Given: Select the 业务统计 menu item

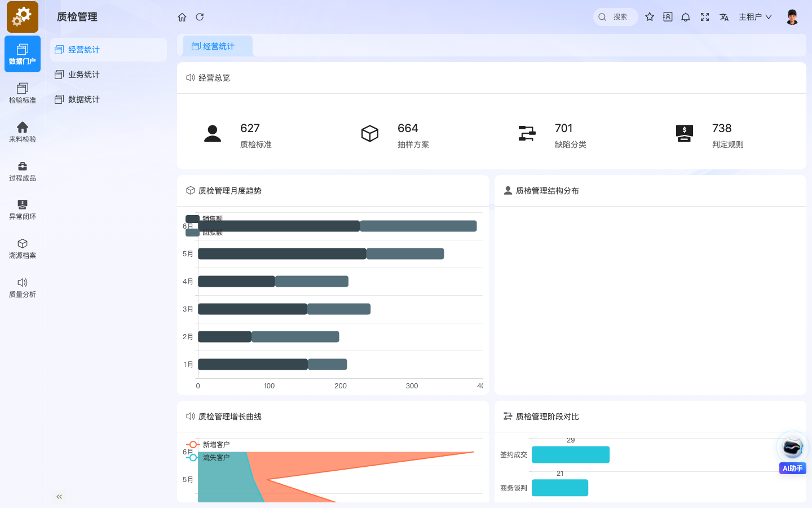Looking at the screenshot, I should click(108, 75).
